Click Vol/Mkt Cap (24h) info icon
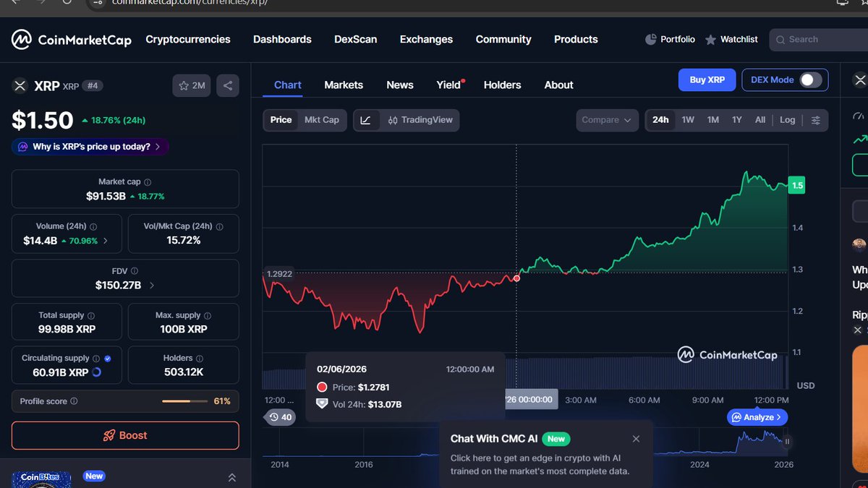The image size is (868, 488). [x=219, y=226]
